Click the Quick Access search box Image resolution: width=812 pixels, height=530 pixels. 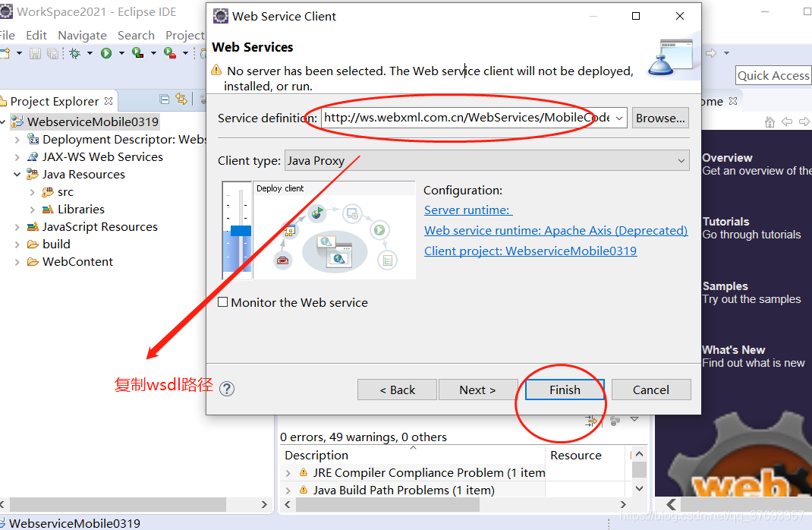[773, 76]
